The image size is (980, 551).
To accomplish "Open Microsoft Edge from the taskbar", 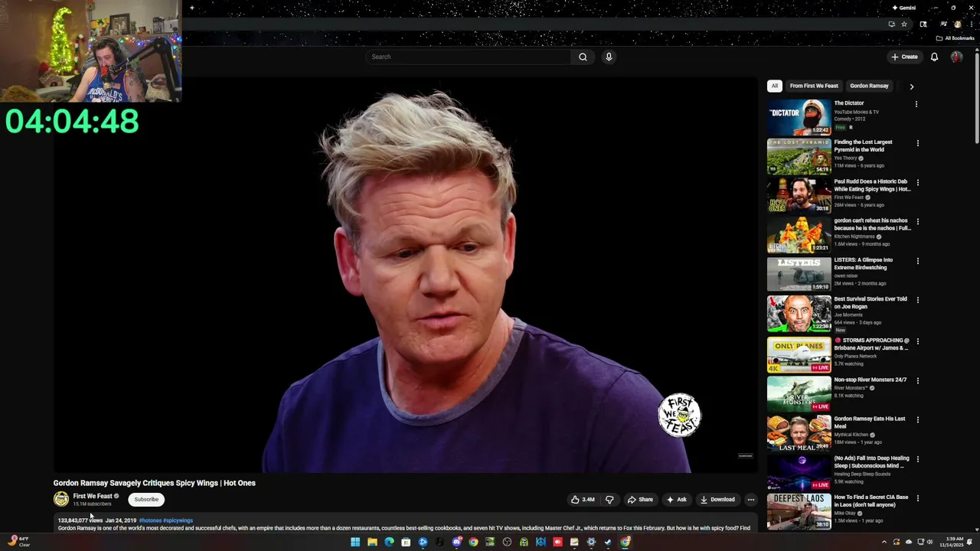I will point(389,542).
